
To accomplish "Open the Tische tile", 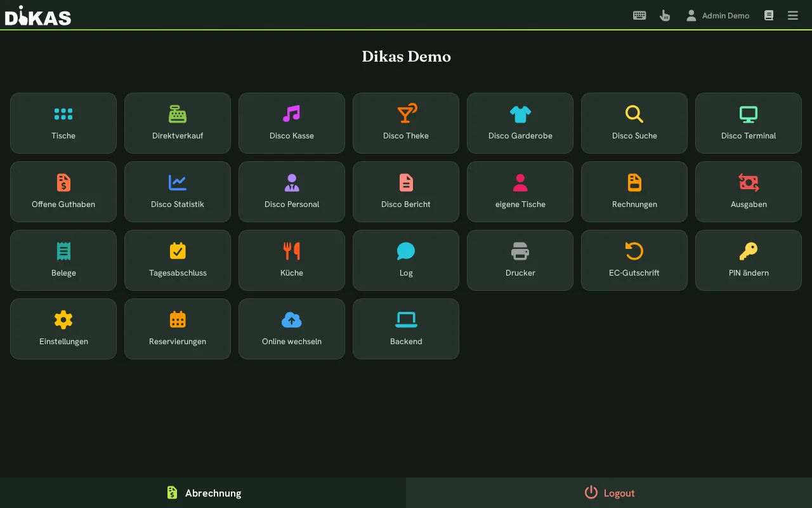I will [63, 123].
